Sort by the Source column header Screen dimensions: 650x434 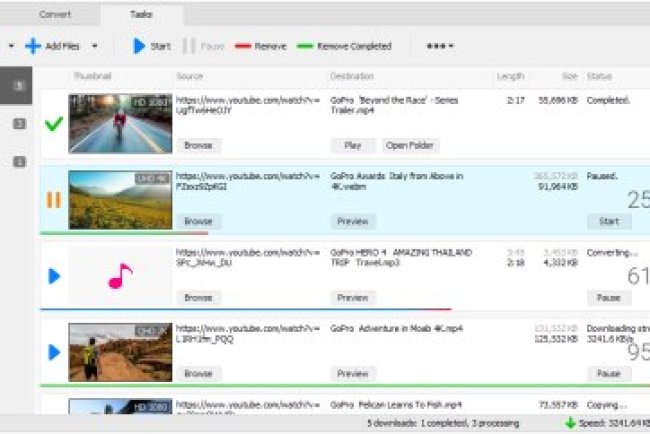pyautogui.click(x=190, y=76)
